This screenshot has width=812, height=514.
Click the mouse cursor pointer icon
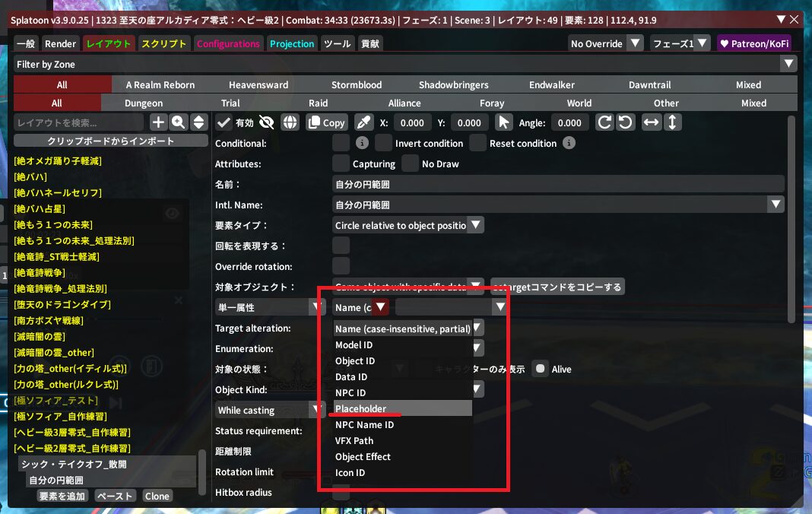click(503, 122)
